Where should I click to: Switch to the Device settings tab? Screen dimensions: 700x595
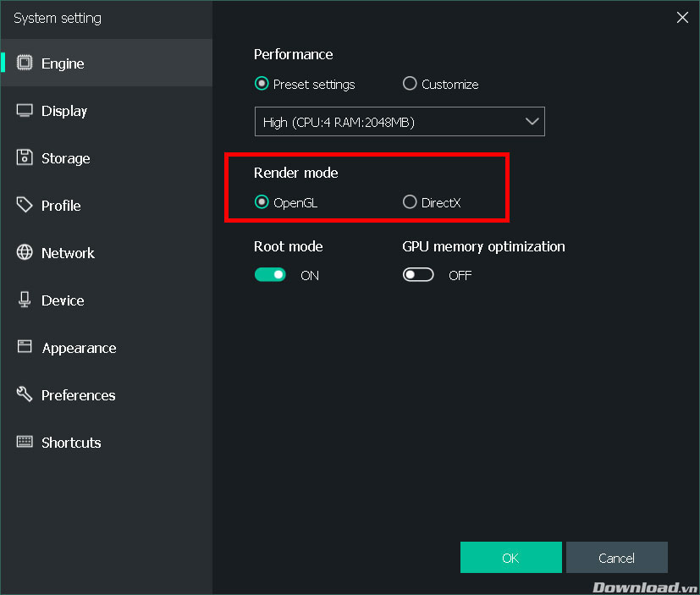(x=107, y=300)
